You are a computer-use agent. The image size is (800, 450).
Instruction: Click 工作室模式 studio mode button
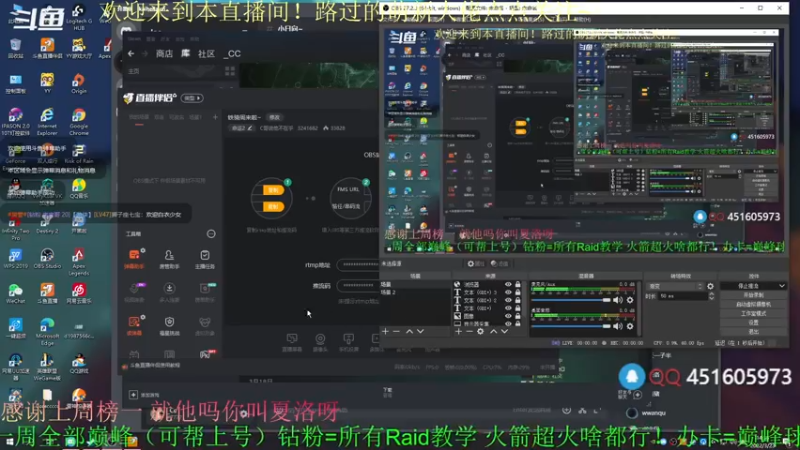tap(754, 313)
